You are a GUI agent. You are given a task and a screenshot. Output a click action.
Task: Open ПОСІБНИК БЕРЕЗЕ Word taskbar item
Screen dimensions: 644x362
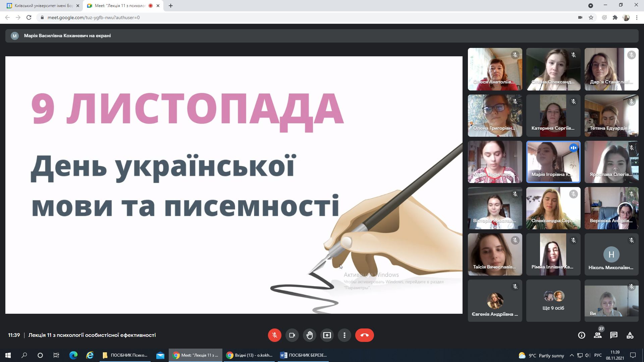304,355
